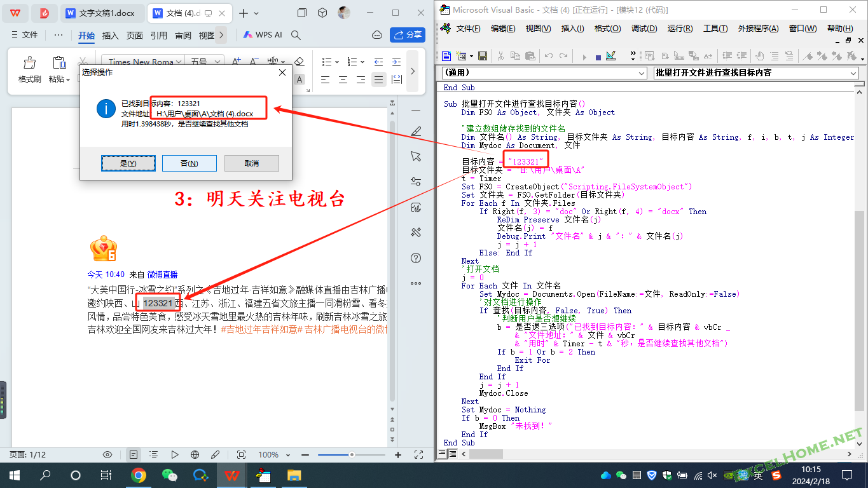
Task: Decrease indent in WPS ribbon
Action: tap(379, 62)
